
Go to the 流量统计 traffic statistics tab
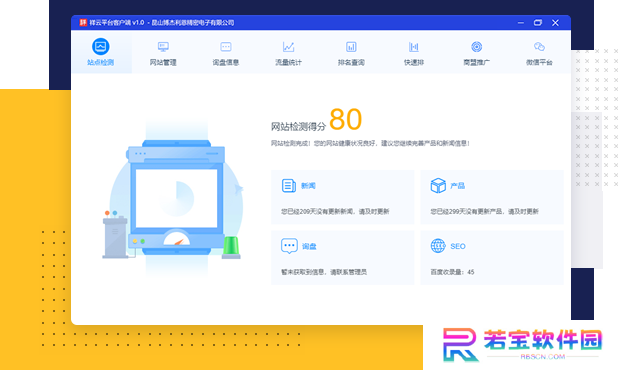[288, 52]
